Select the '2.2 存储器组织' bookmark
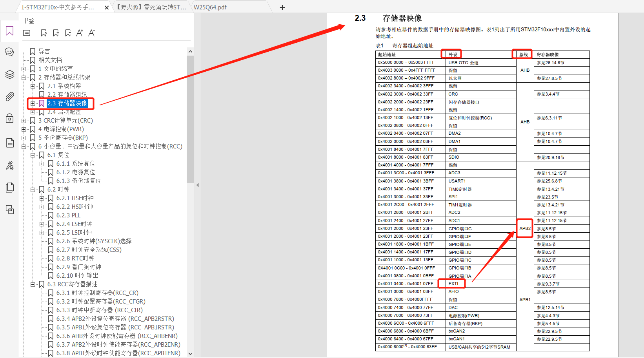The image size is (644, 358). (x=67, y=94)
